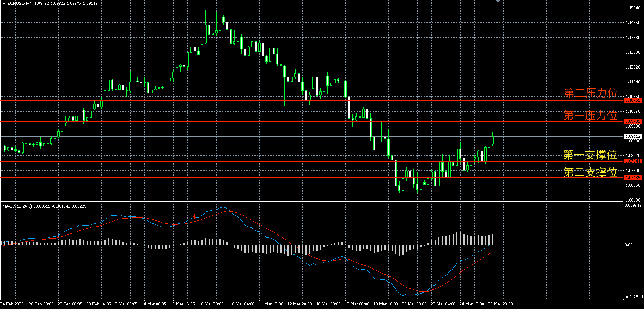Click the 1.14360 price scale label
The height and width of the screenshot is (309, 644).
pyautogui.click(x=633, y=23)
